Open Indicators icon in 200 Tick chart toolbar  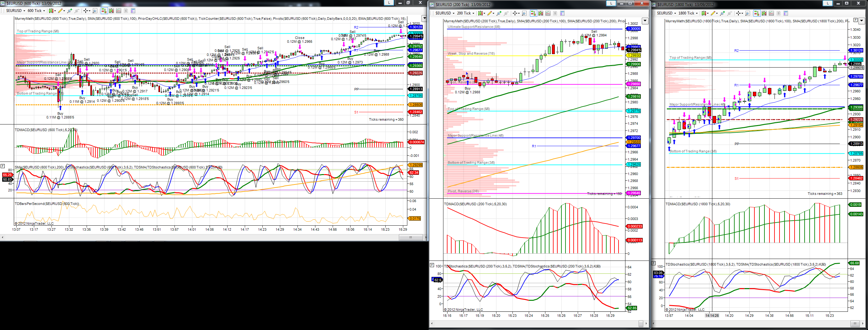pyautogui.click(x=548, y=13)
